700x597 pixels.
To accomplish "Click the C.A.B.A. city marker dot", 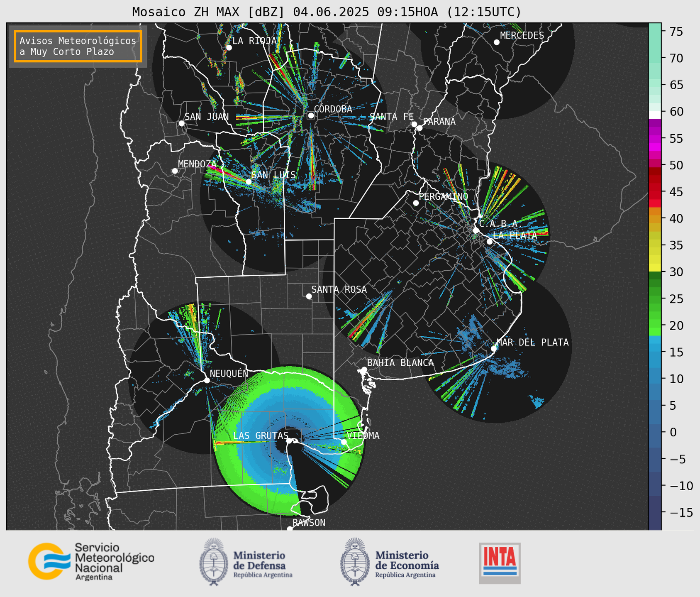I will 476,230.
